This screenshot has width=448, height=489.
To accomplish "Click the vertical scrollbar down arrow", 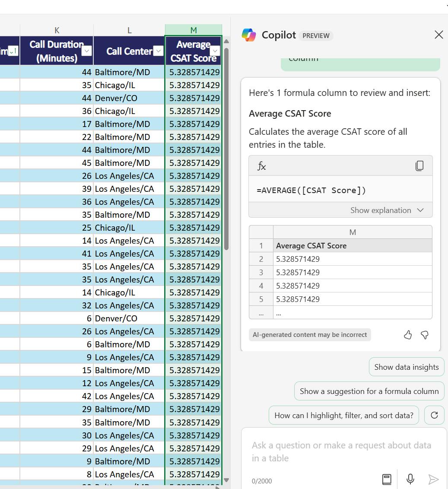I will click(x=226, y=480).
